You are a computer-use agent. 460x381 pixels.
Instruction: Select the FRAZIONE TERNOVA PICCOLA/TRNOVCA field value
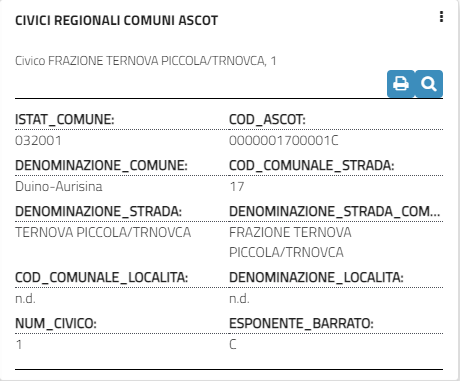(290, 242)
